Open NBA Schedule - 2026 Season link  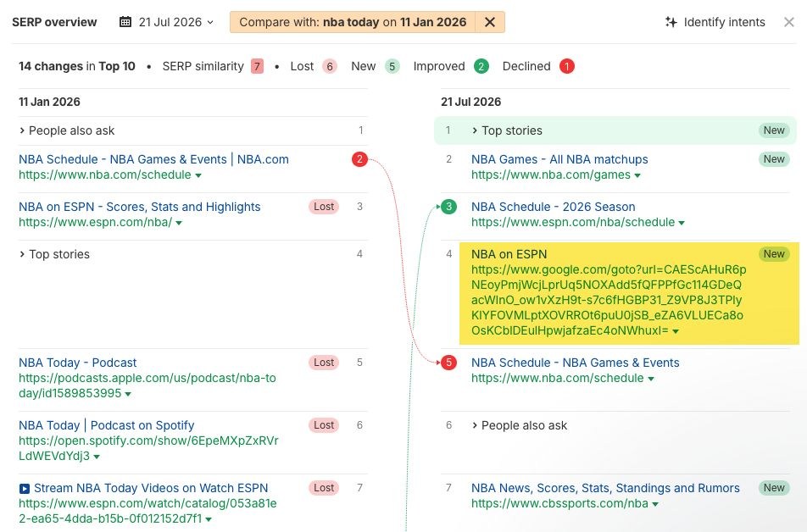tap(554, 207)
